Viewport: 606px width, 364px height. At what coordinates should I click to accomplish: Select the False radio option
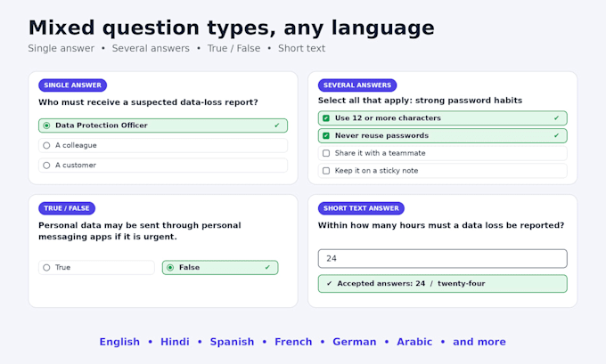(x=220, y=268)
